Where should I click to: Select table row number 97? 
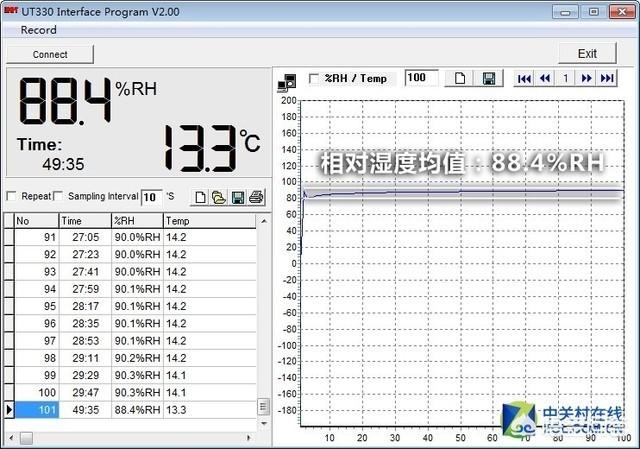(x=37, y=341)
